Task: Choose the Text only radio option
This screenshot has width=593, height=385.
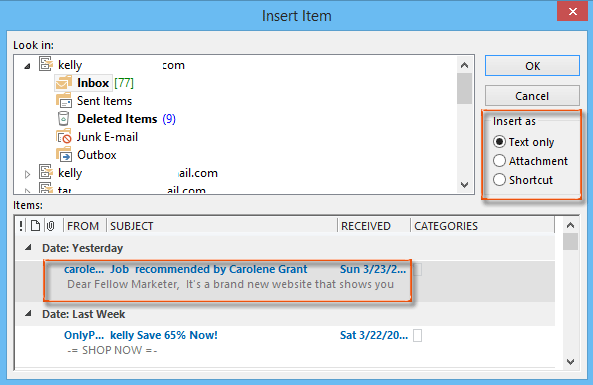Action: pyautogui.click(x=499, y=142)
